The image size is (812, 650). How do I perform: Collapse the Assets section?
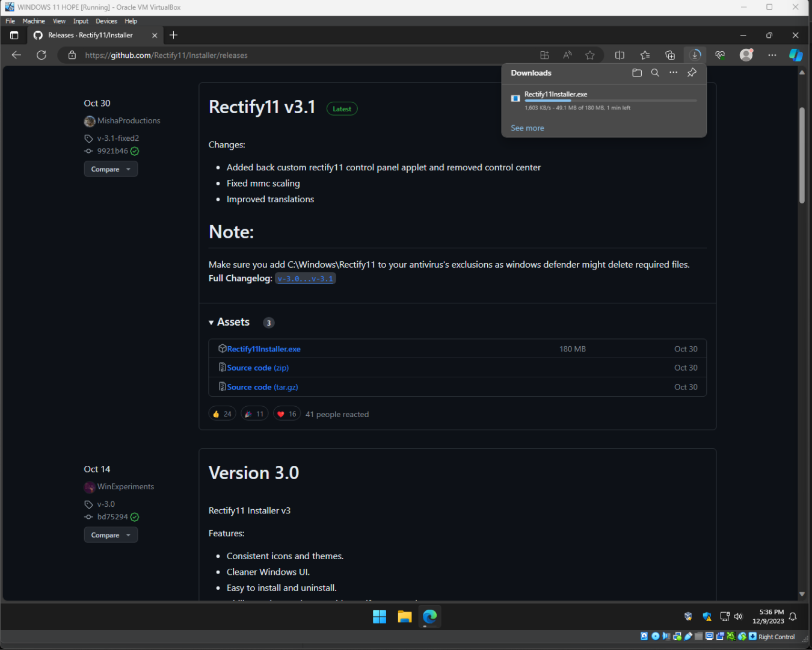click(229, 322)
